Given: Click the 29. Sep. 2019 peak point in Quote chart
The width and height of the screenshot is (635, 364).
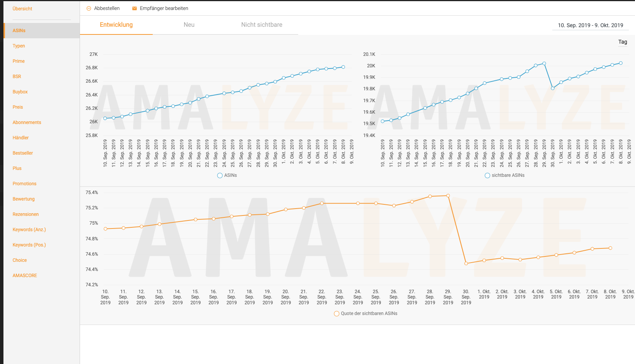Looking at the screenshot, I should click(x=448, y=196).
